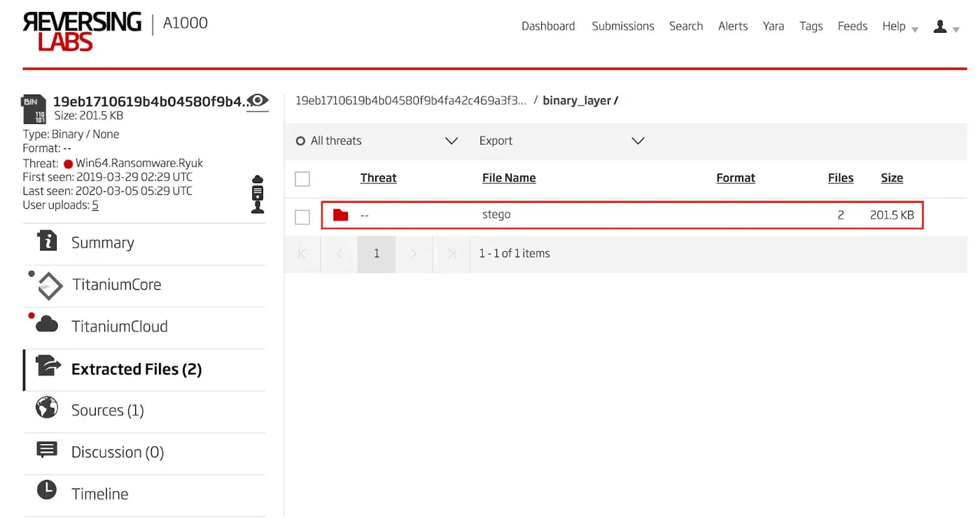Sort table by Size column header

point(891,178)
